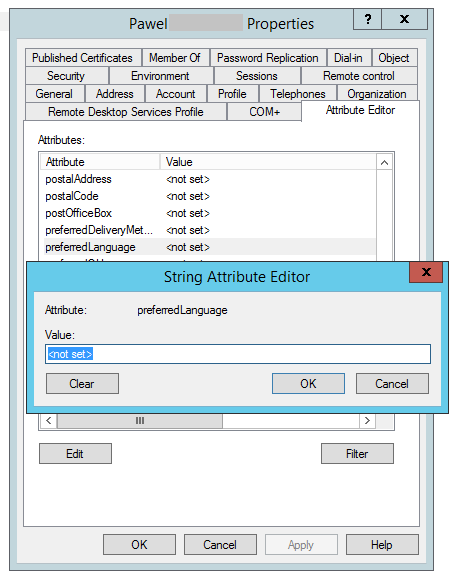The image size is (461, 580).
Task: Click the Help button
Action: click(382, 544)
